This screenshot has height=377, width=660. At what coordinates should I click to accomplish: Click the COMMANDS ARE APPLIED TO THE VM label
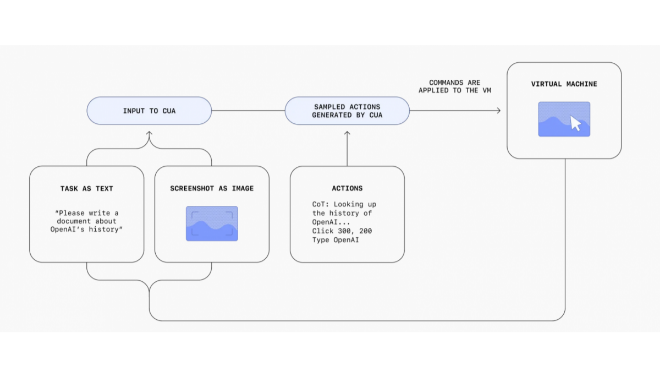[455, 87]
